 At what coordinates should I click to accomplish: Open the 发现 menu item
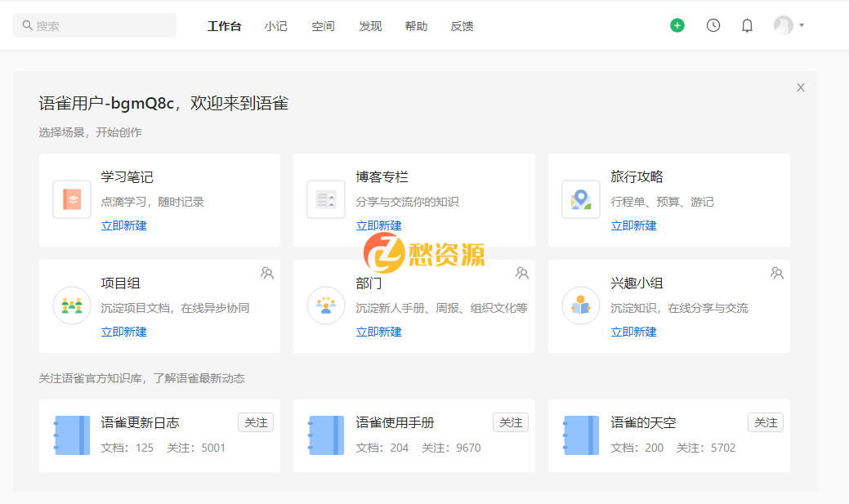(x=370, y=25)
